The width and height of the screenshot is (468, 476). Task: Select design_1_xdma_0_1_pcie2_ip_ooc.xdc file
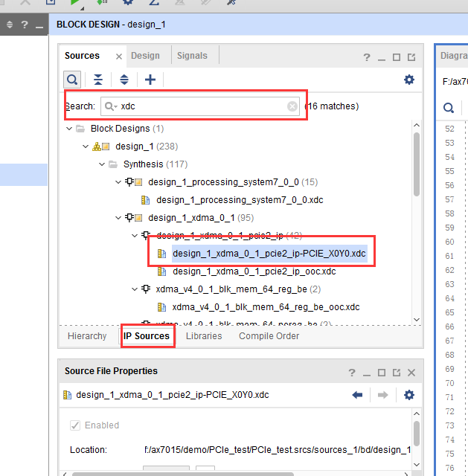pos(254,271)
